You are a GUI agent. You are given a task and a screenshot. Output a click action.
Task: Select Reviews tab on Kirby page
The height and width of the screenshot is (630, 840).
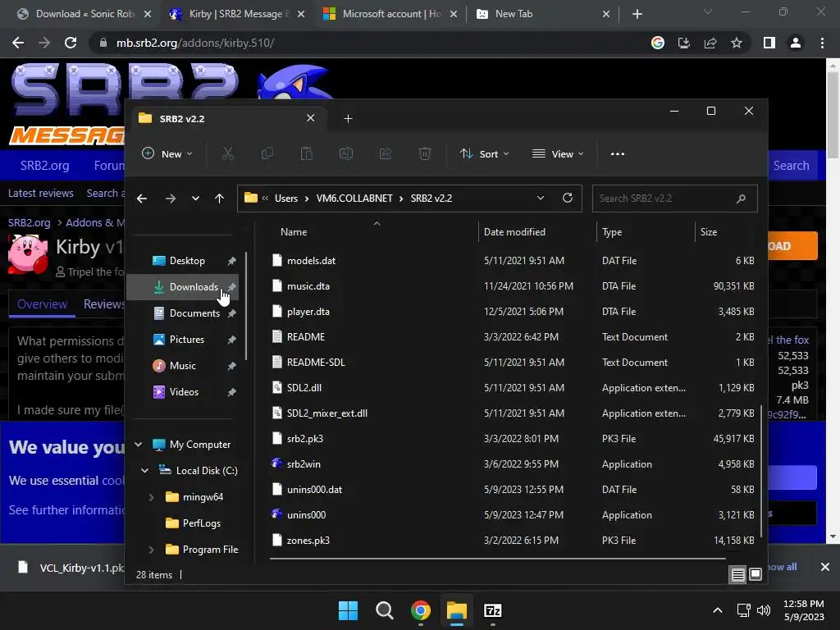[x=104, y=304]
